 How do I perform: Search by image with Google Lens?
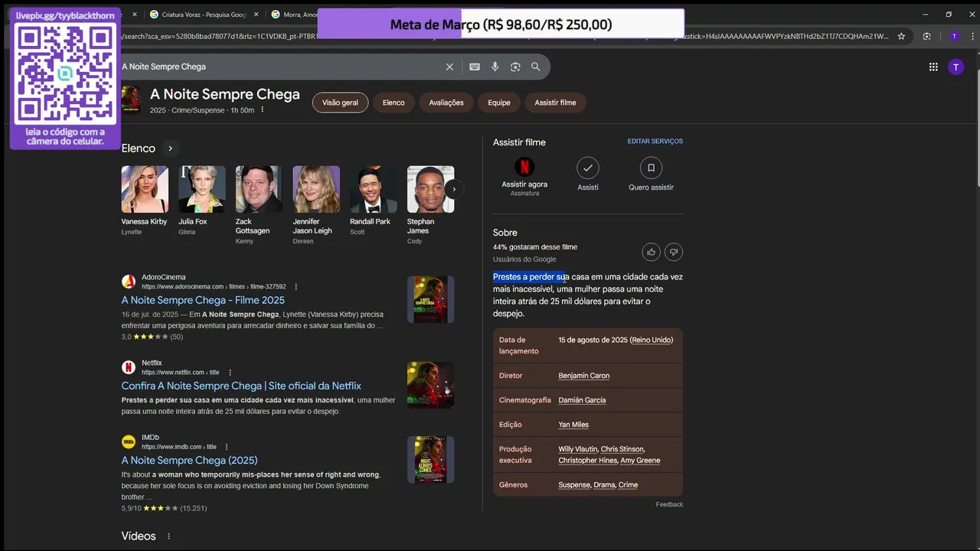[x=515, y=67]
